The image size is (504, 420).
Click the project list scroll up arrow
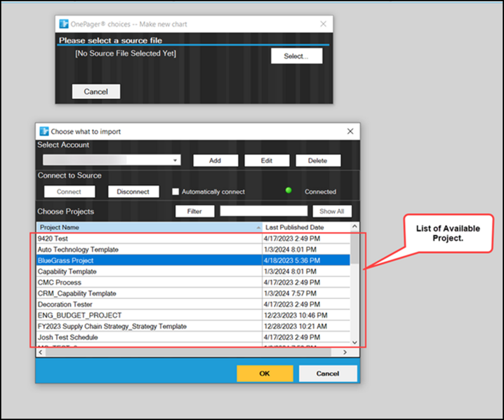coord(354,226)
